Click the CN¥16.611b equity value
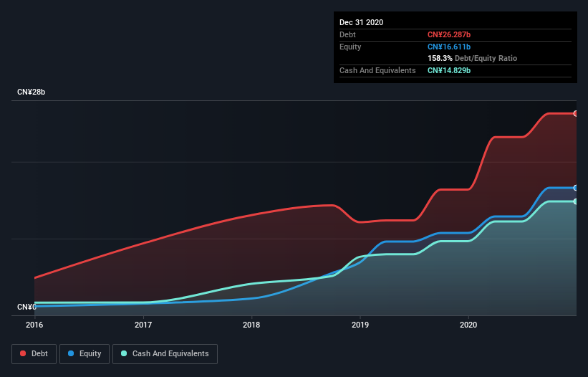588x377 pixels. pos(449,47)
